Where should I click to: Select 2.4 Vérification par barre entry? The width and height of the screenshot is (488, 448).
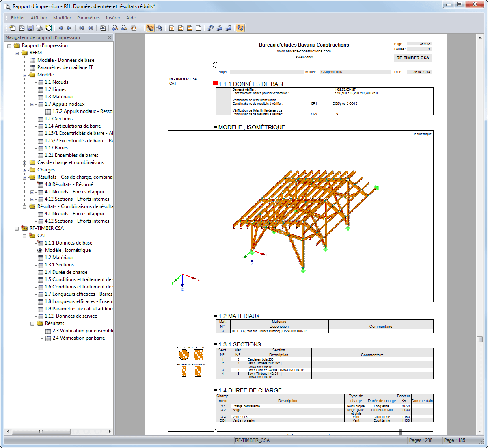point(79,338)
